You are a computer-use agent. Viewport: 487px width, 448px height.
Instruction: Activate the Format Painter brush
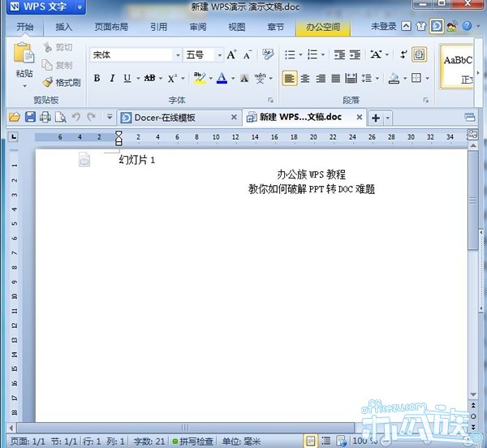pyautogui.click(x=48, y=82)
